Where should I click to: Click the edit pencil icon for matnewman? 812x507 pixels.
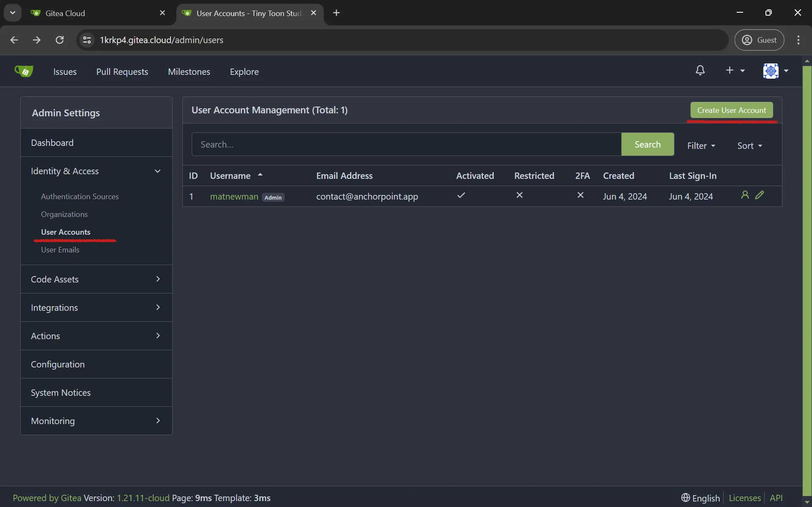coord(760,195)
